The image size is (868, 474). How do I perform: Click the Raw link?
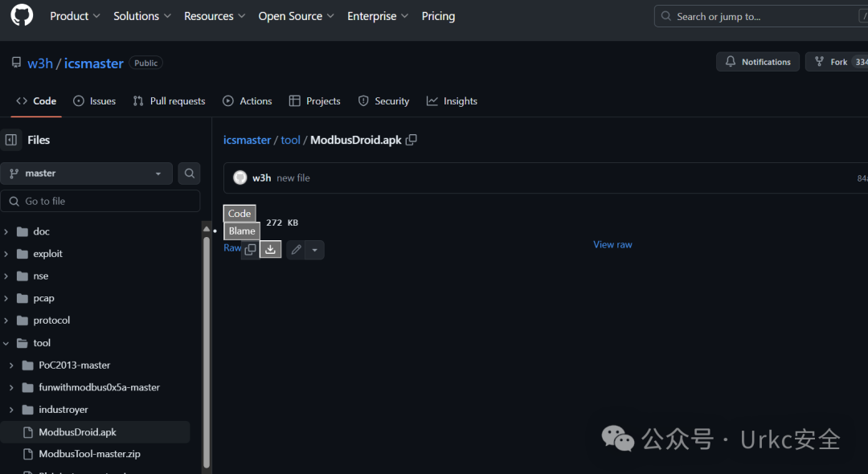232,247
